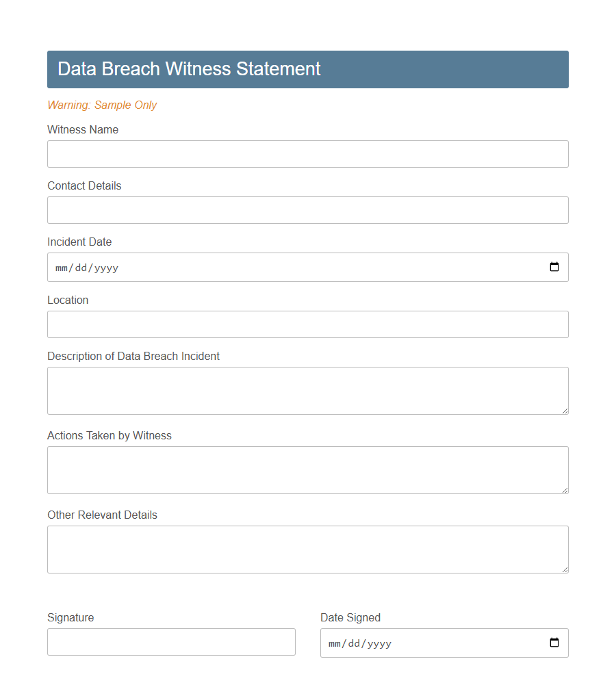Click the Warning: Sample Only text
The image size is (616, 696).
tap(102, 105)
